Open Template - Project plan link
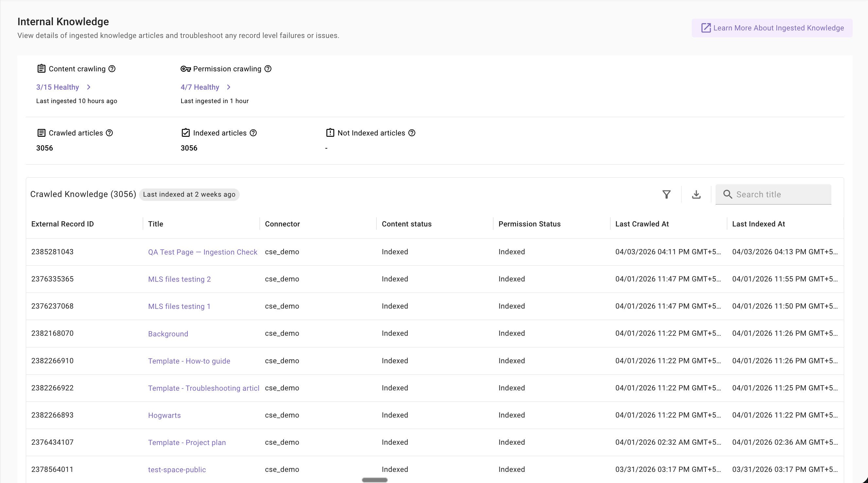This screenshot has height=483, width=868. pos(187,442)
